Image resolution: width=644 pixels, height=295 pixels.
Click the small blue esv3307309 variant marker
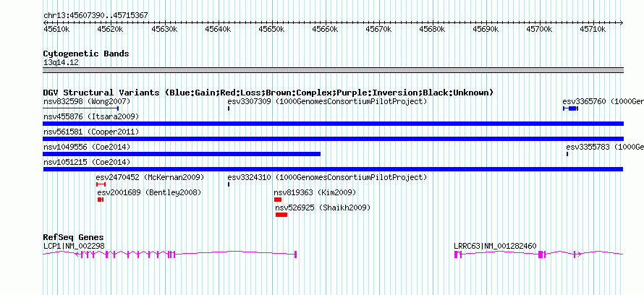[x=229, y=108]
